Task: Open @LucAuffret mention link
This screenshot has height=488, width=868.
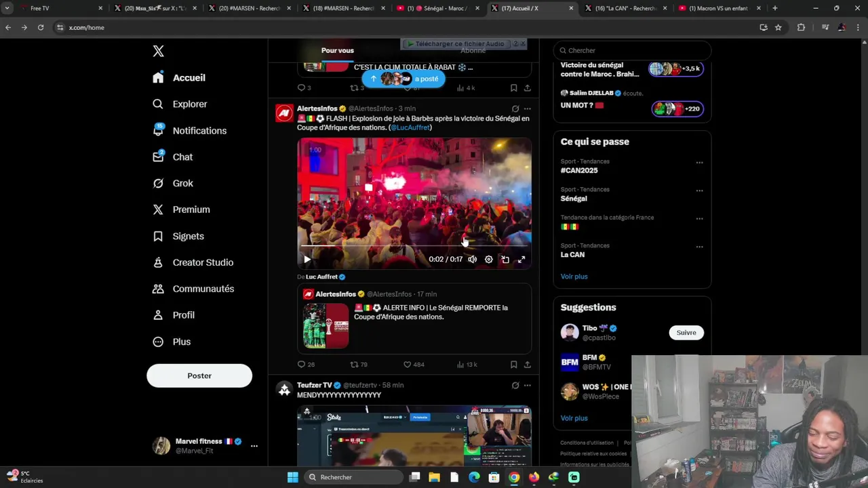Action: (410, 127)
